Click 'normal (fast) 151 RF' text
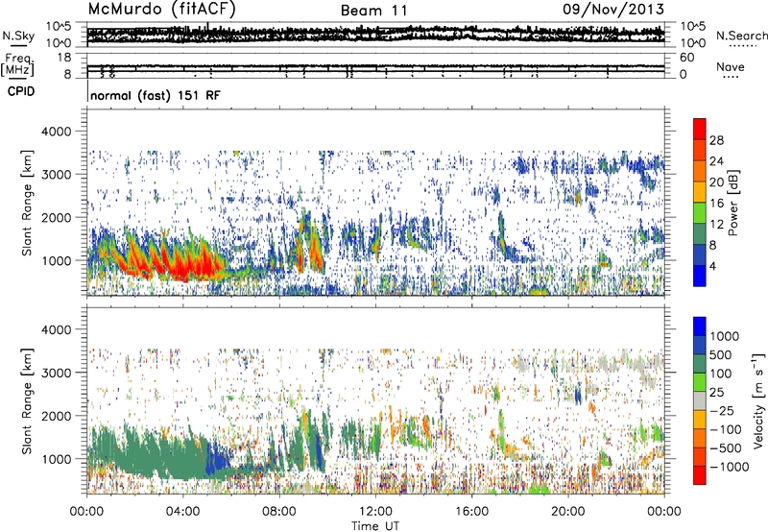The height and width of the screenshot is (532, 768). point(156,95)
